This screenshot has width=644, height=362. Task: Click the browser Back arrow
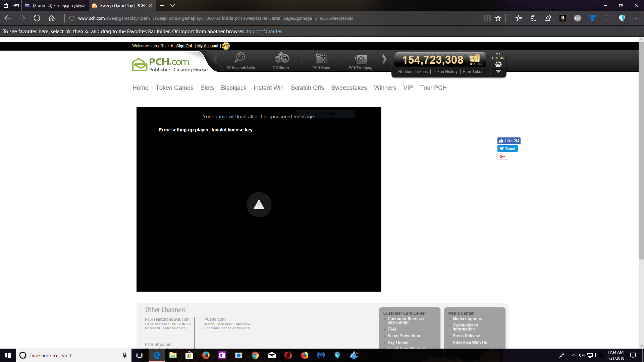8,18
